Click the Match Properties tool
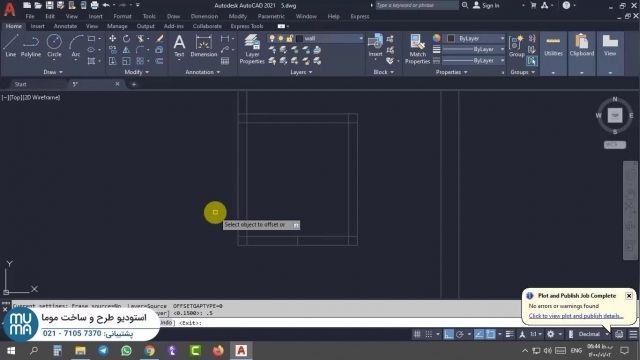 417,49
